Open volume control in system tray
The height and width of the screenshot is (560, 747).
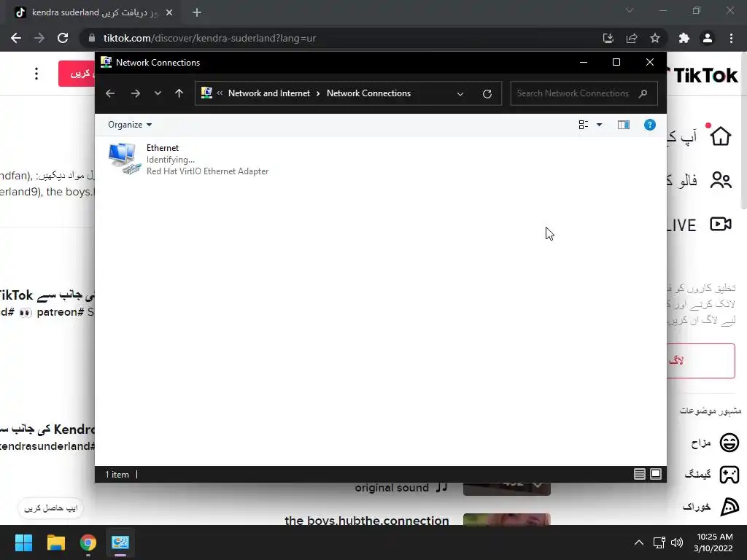pyautogui.click(x=676, y=542)
